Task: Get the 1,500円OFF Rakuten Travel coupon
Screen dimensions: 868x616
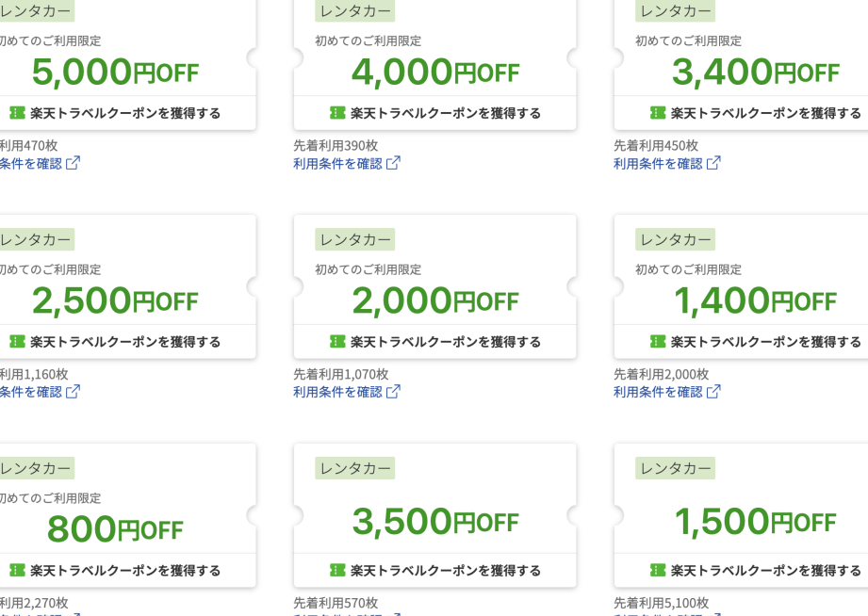Action: coord(755,570)
